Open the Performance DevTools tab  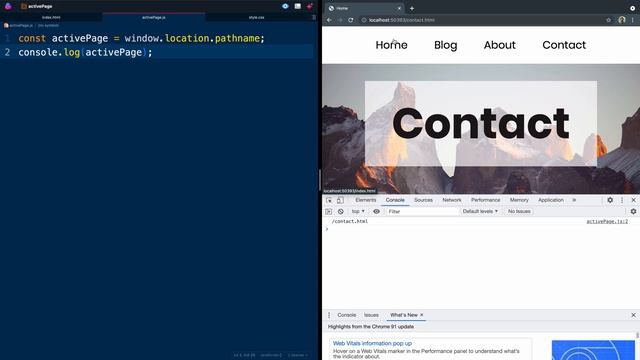click(x=485, y=200)
